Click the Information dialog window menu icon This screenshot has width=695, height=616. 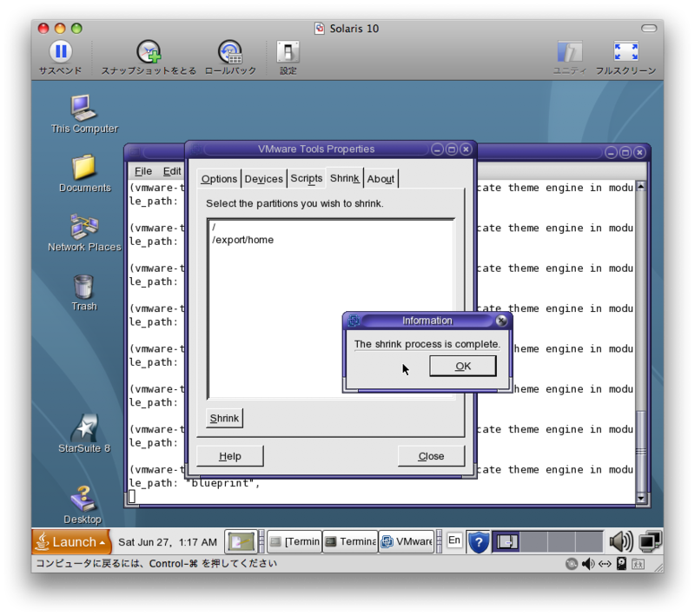click(354, 321)
